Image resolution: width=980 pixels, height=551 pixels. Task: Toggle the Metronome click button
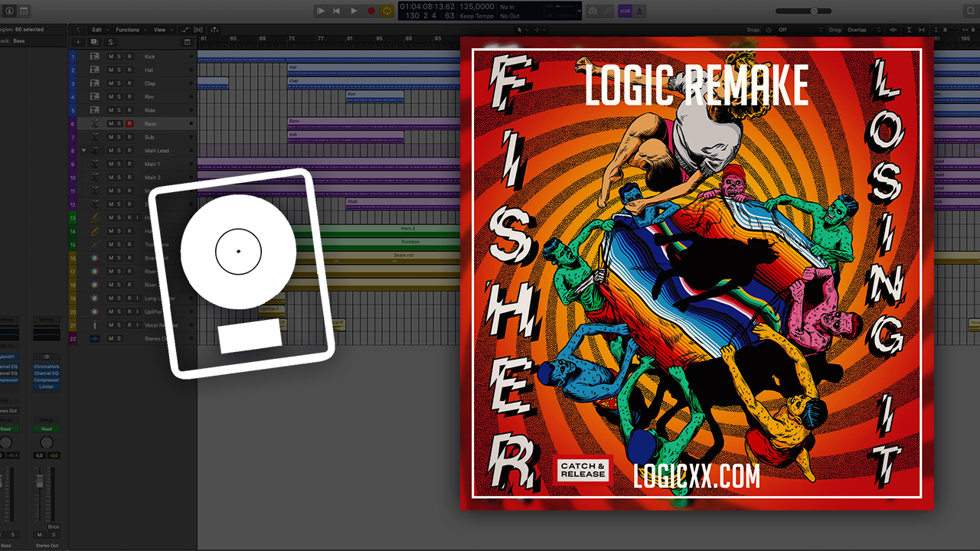(640, 11)
